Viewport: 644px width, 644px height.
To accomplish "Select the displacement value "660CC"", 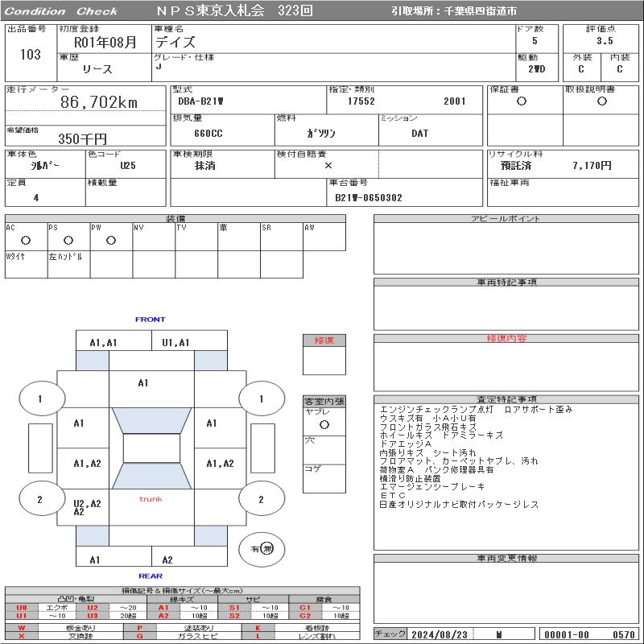I will (x=208, y=134).
